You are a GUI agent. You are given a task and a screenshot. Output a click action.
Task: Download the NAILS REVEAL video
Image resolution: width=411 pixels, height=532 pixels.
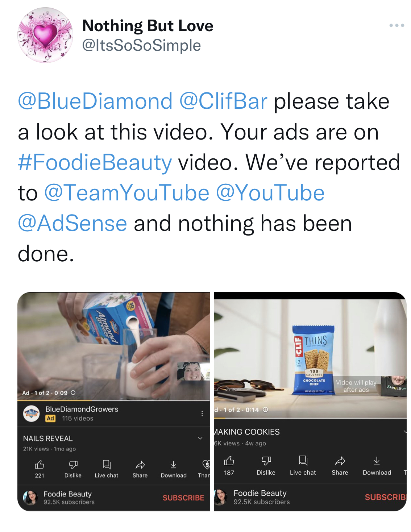174,469
